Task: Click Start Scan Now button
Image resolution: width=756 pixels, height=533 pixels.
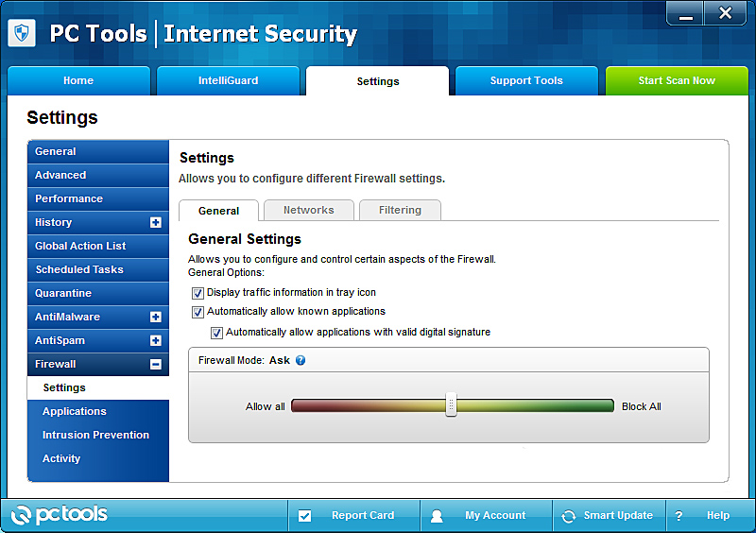Action: (x=677, y=80)
